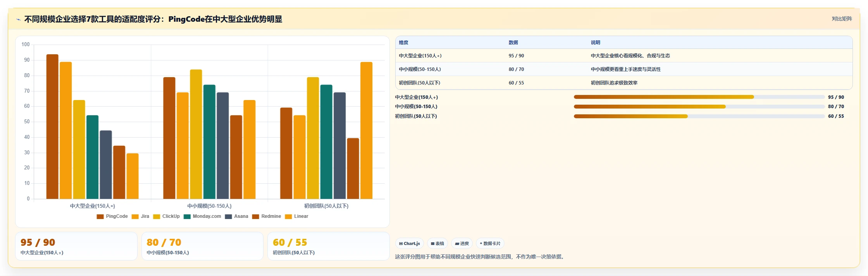Toggle the Asana legend item
The height and width of the screenshot is (276, 868).
click(x=236, y=216)
